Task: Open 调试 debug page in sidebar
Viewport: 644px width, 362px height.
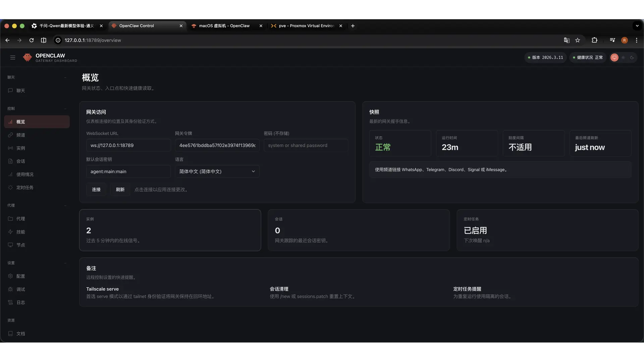Action: click(x=20, y=289)
